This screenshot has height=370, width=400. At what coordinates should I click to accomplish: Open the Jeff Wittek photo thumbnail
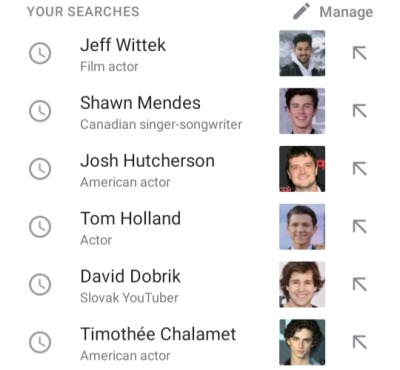tap(302, 53)
